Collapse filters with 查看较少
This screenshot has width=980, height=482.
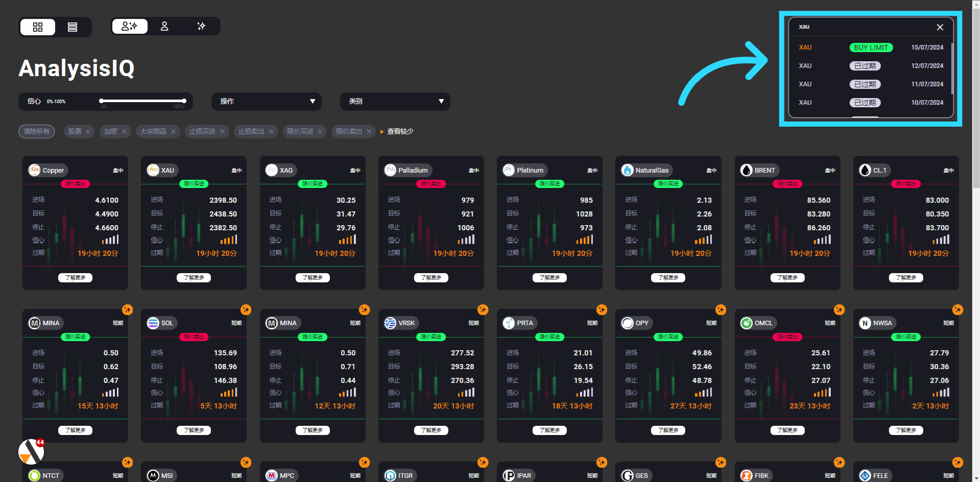pyautogui.click(x=399, y=132)
